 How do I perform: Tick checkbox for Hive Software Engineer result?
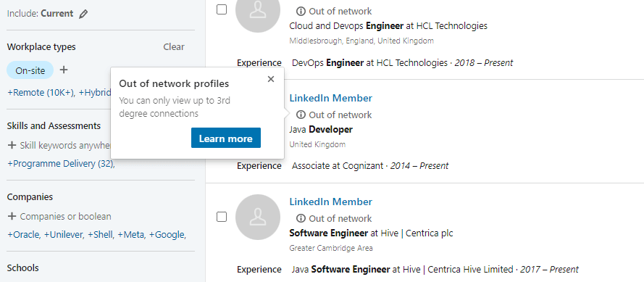pos(222,217)
